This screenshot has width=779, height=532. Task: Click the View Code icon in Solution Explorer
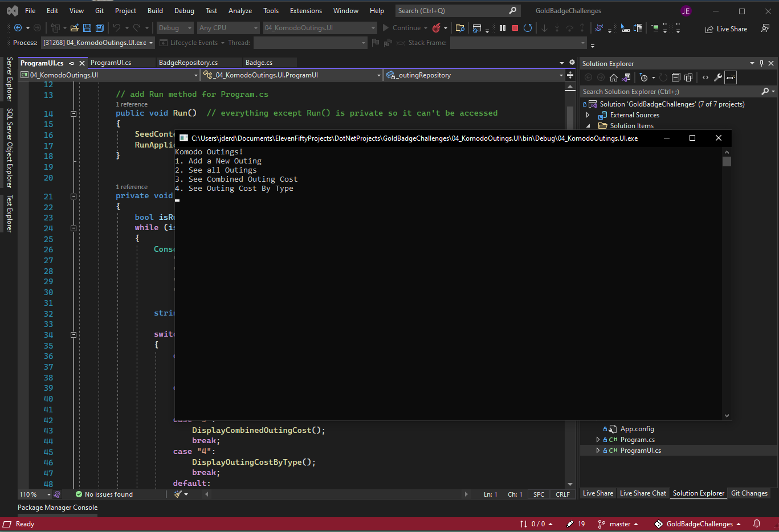coord(705,77)
